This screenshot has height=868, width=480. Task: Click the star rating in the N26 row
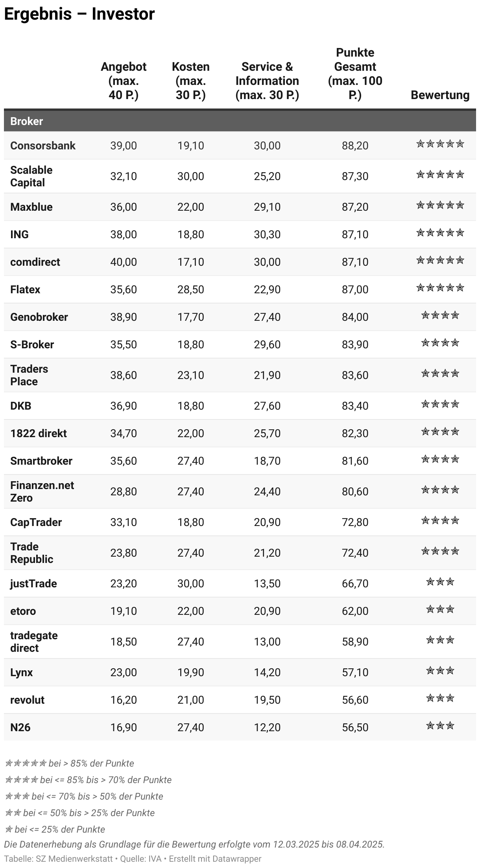tap(440, 726)
